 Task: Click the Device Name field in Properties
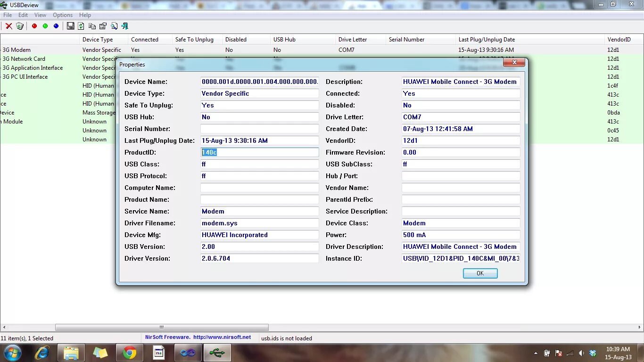[x=260, y=82]
